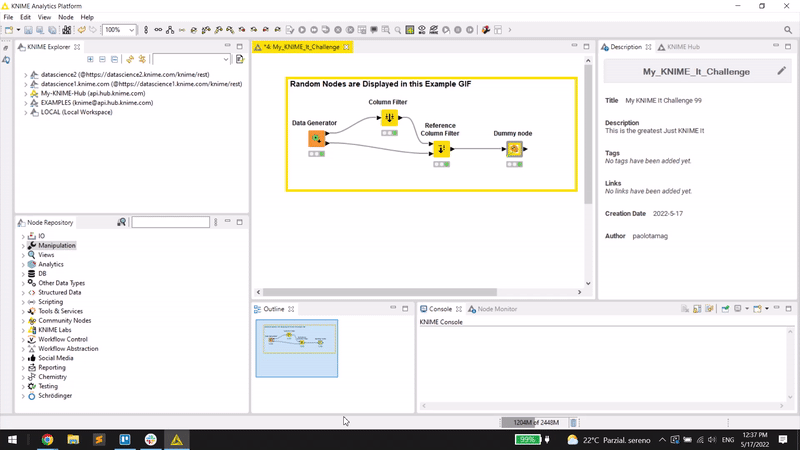Click the magnifier icon in the main toolbar
The image size is (800, 450).
click(398, 30)
